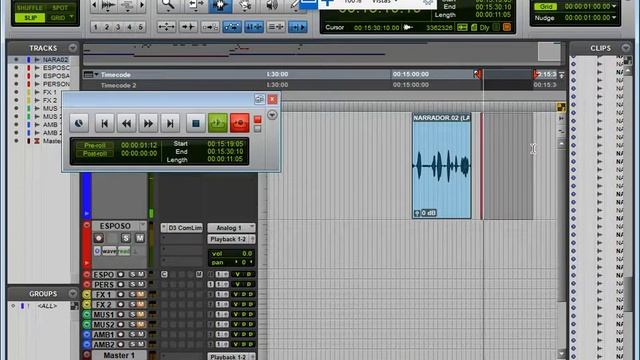Select NARA02 in Tracks list
This screenshot has width=640, height=360.
[x=55, y=60]
